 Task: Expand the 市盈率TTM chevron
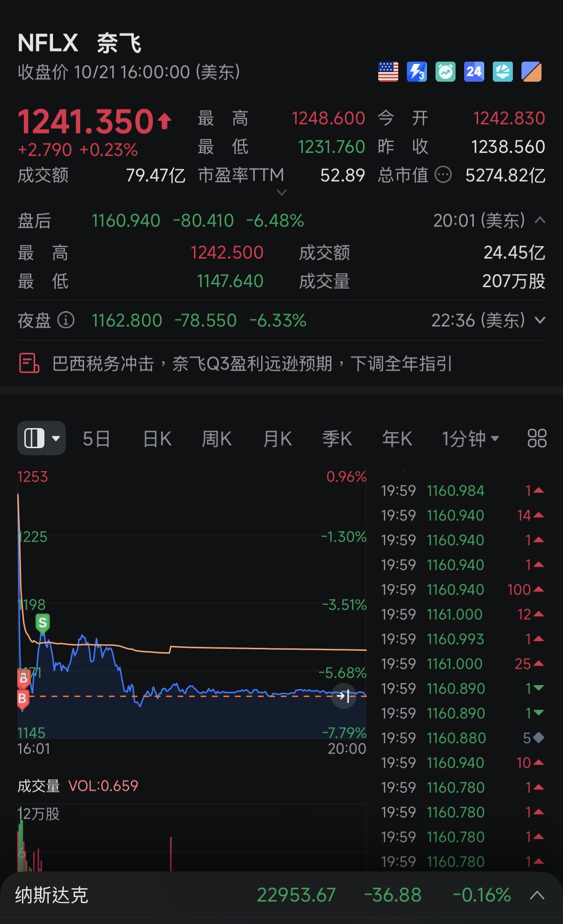[x=282, y=192]
